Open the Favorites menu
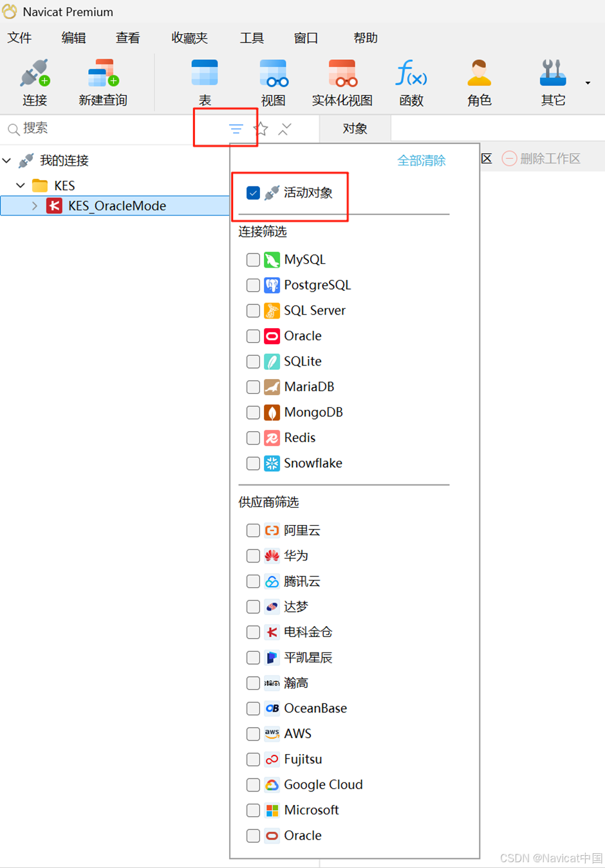The width and height of the screenshot is (605, 868). pos(189,38)
